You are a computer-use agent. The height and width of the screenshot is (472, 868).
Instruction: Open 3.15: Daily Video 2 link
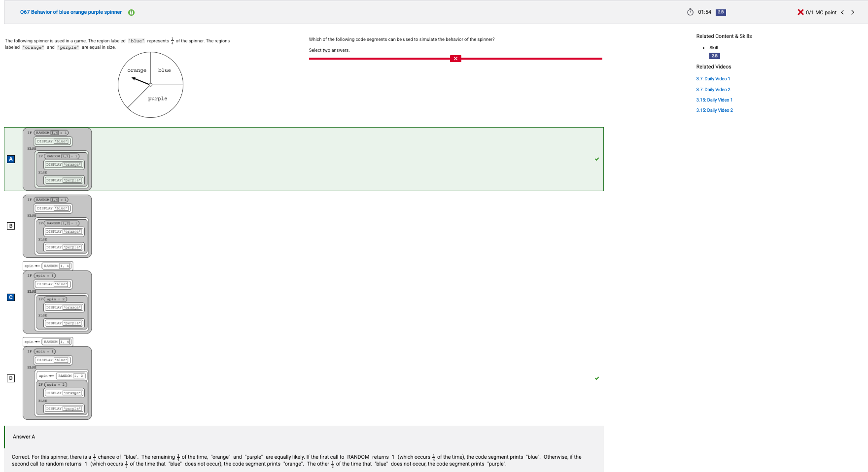pos(715,110)
